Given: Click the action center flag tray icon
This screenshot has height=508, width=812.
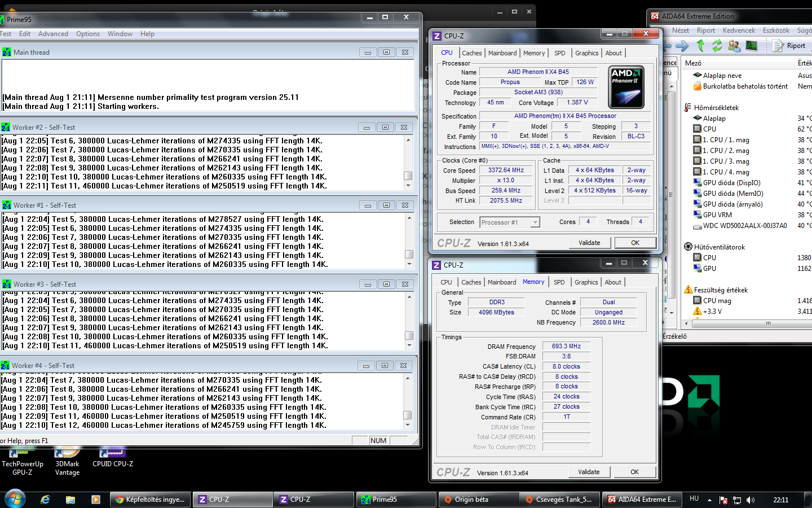Looking at the screenshot, I should (723, 500).
